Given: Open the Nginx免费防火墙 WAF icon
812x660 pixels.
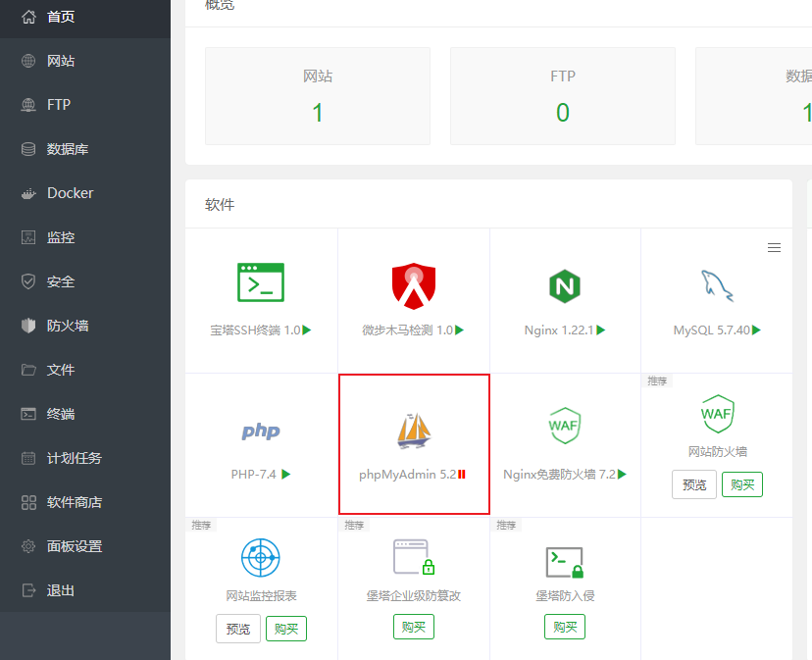Looking at the screenshot, I should [565, 426].
